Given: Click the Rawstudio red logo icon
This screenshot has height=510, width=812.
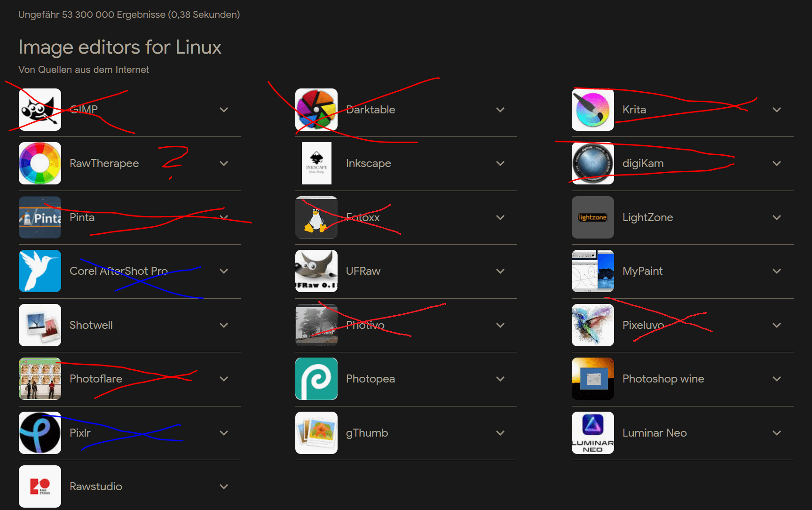Looking at the screenshot, I should coord(40,486).
